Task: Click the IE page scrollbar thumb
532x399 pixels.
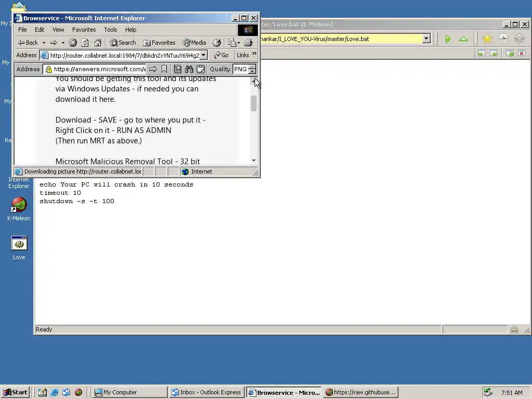Action: coord(254,103)
